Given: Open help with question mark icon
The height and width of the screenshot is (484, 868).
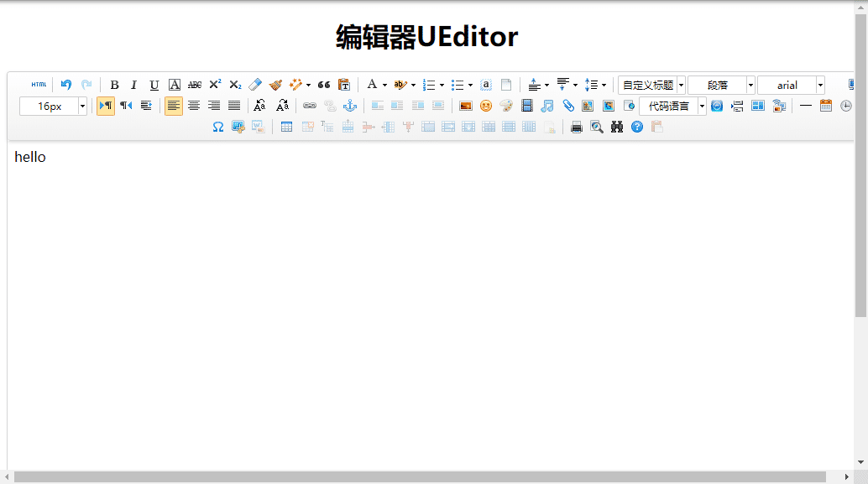Looking at the screenshot, I should click(x=637, y=128).
